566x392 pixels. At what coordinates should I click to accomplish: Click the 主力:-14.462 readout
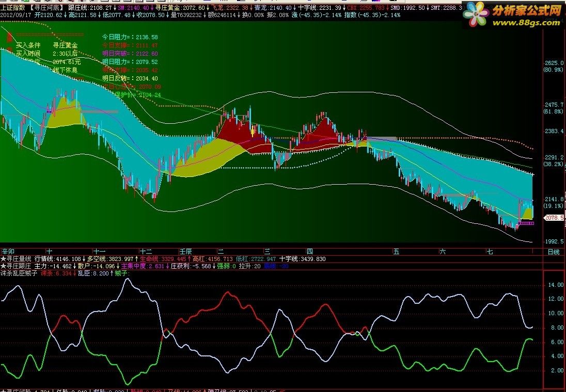click(x=53, y=266)
